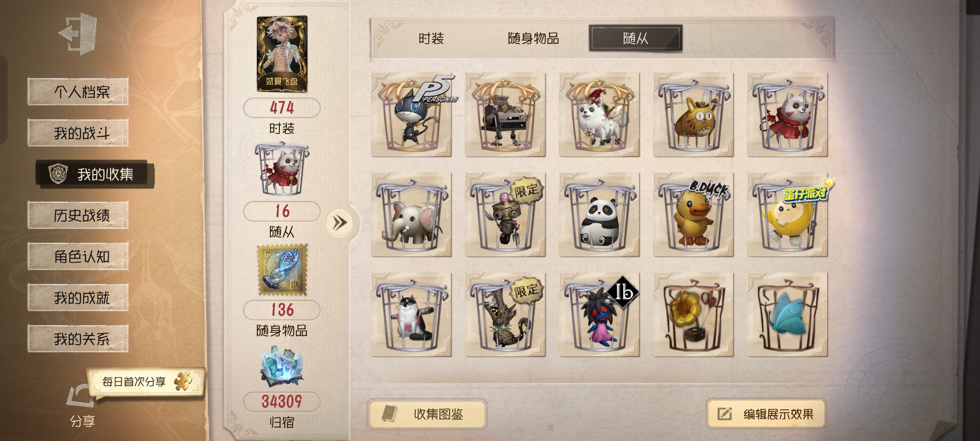Select the 蛋仔派对 yellow egg pet
This screenshot has height=441, width=980.
tap(787, 215)
